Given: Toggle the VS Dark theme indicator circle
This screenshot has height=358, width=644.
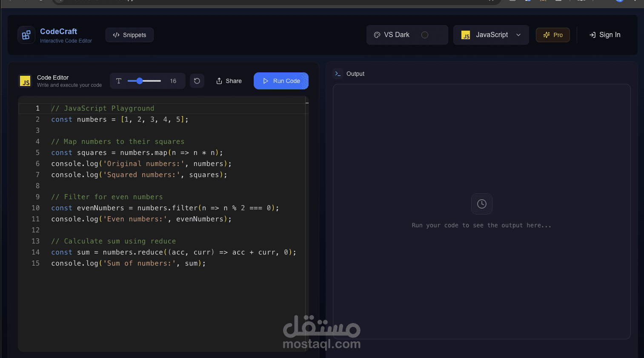Looking at the screenshot, I should (x=424, y=35).
